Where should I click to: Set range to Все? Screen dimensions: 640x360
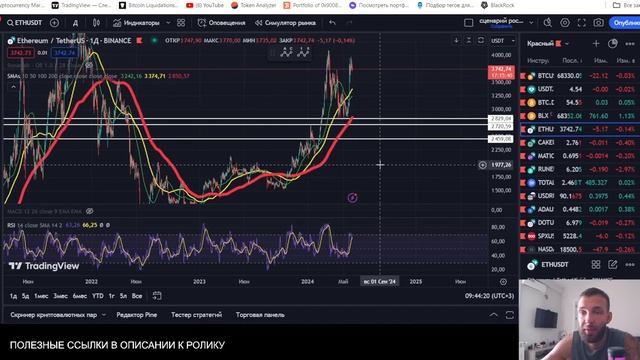pos(137,296)
